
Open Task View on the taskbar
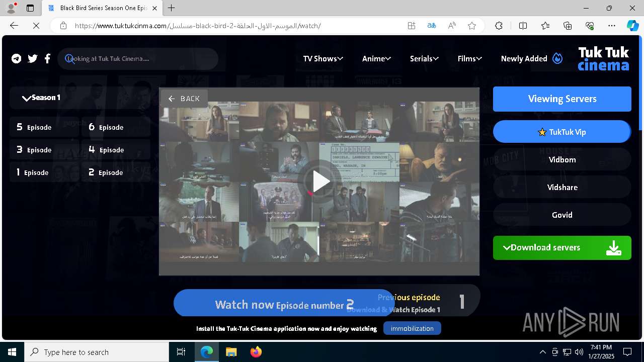(x=181, y=352)
